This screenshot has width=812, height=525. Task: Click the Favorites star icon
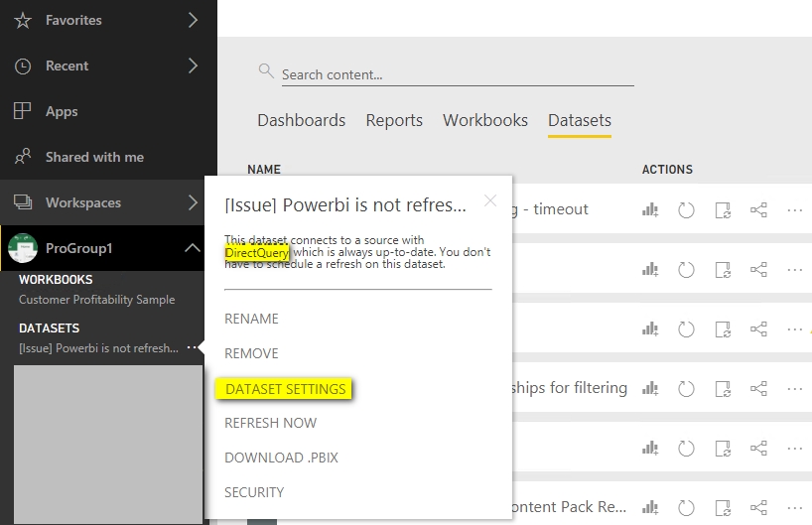coord(23,20)
